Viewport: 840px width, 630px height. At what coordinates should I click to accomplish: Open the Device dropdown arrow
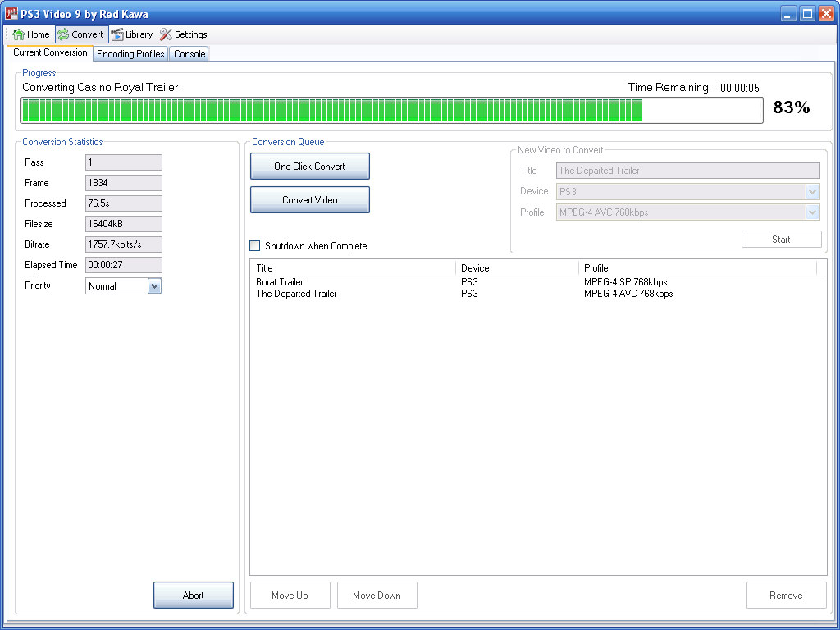coord(812,192)
